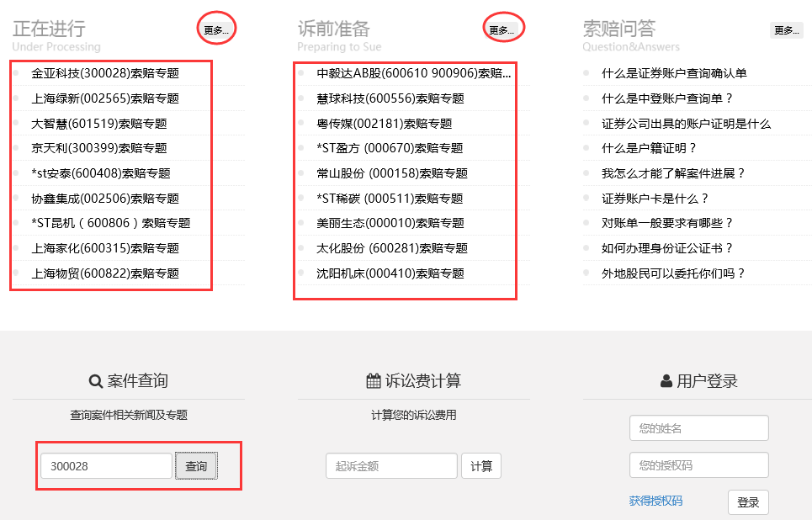Image resolution: width=812 pixels, height=520 pixels.
Task: Click the 您的姓名 input field
Action: [698, 428]
